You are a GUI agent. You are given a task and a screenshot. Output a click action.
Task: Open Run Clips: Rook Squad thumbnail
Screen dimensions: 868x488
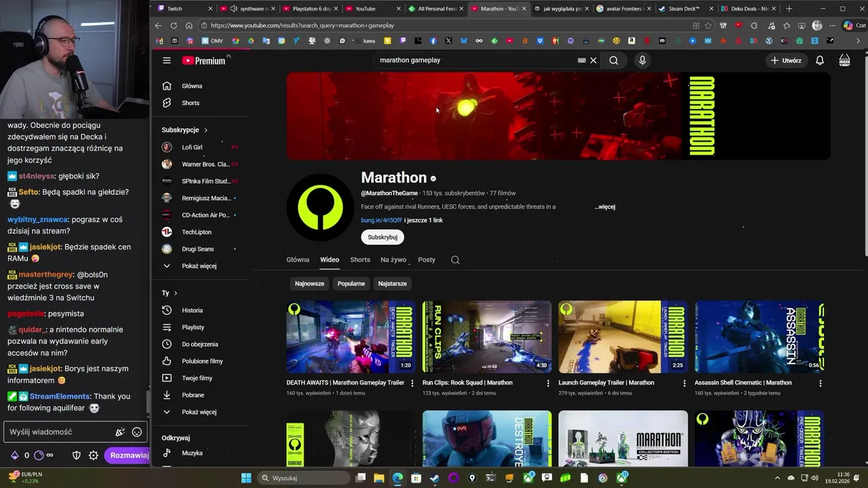pyautogui.click(x=487, y=337)
